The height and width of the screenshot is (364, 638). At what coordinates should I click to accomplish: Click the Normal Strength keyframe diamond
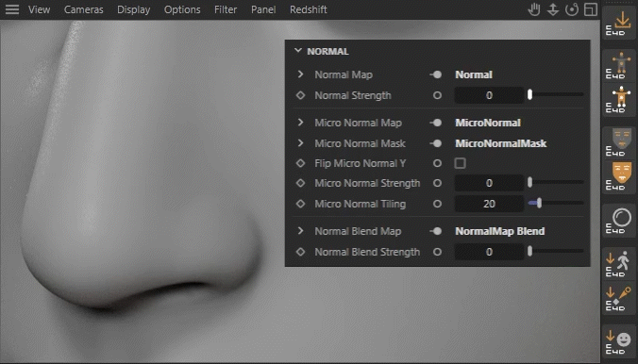click(x=300, y=95)
